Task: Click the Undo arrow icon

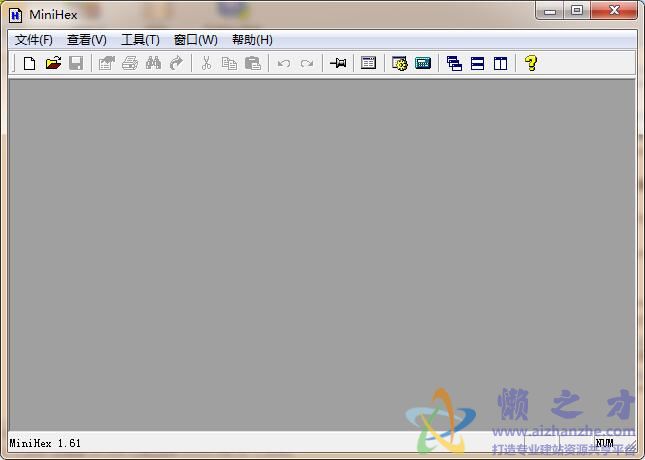Action: tap(284, 63)
